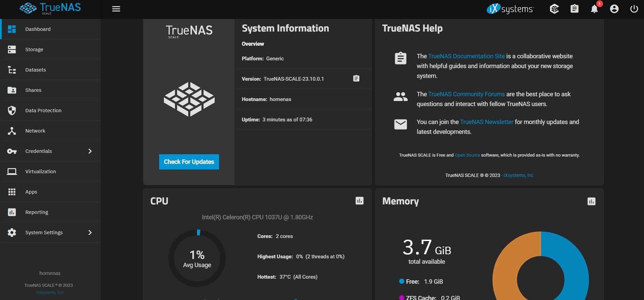The image size is (644, 300).
Task: Click the version text TrueNAS-SCALE-23.10.0.1
Action: 294,79
